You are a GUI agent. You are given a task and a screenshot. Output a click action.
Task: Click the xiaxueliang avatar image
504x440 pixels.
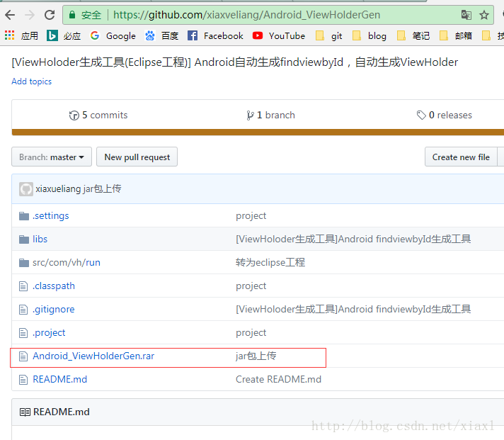26,189
